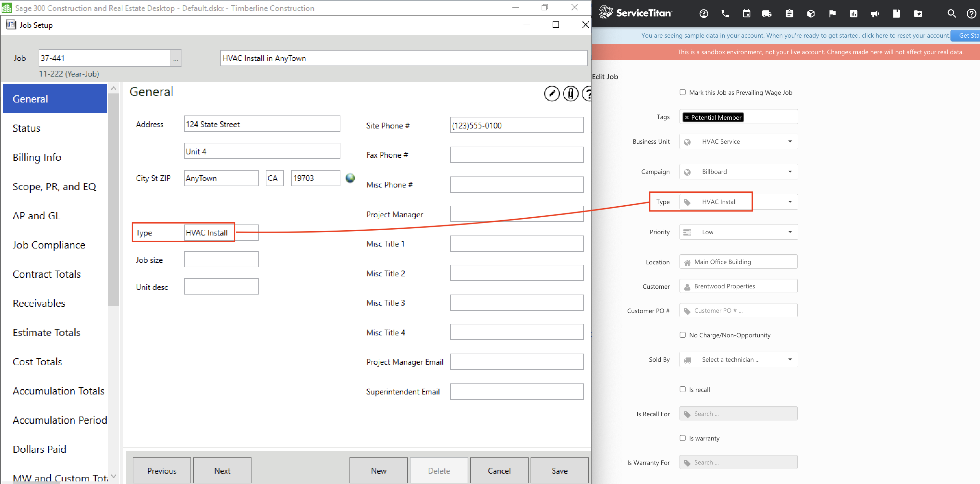Screen dimensions: 980x484
Task: Open the starred folder icon in ServiceTitan
Action: pos(918,14)
